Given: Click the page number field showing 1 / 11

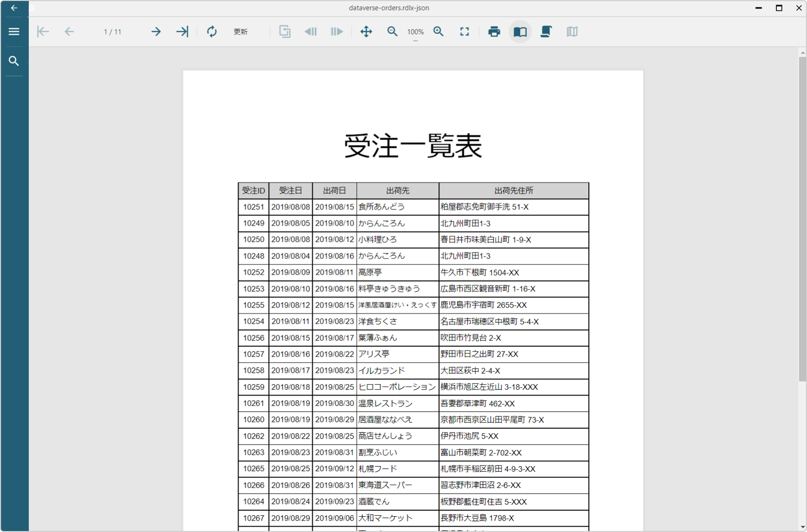Looking at the screenshot, I should coord(113,32).
